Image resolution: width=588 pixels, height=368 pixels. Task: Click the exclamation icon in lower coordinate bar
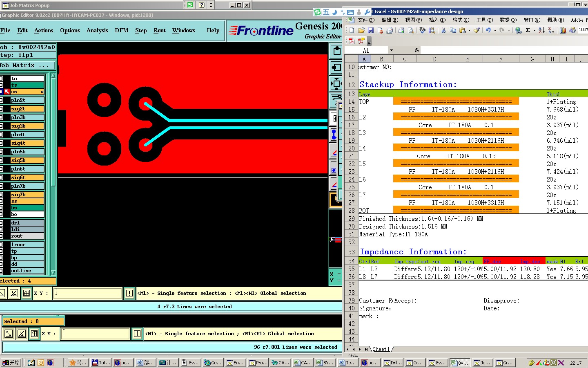pos(137,334)
